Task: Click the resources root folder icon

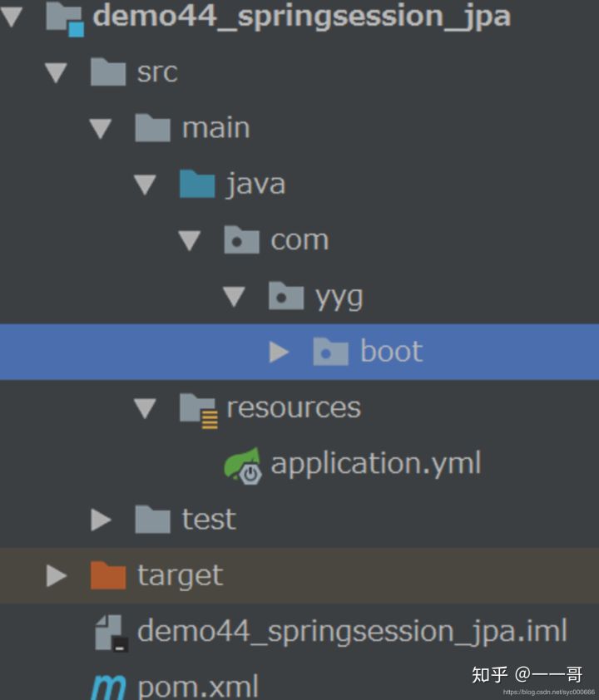Action: point(199,411)
